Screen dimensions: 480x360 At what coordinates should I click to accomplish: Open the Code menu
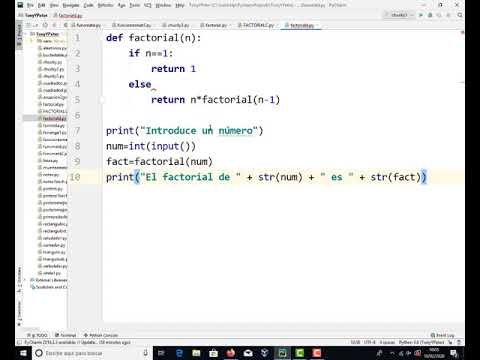click(x=88, y=5)
